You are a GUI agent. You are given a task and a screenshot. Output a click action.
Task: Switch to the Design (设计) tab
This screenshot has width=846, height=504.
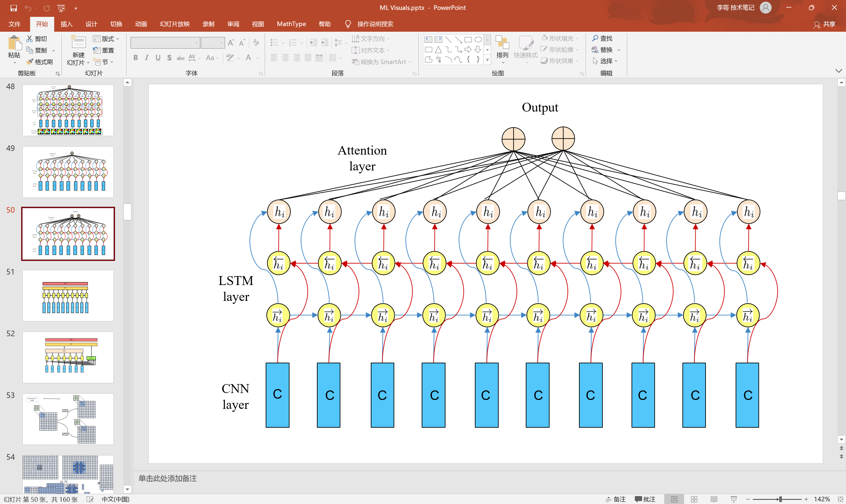point(91,24)
